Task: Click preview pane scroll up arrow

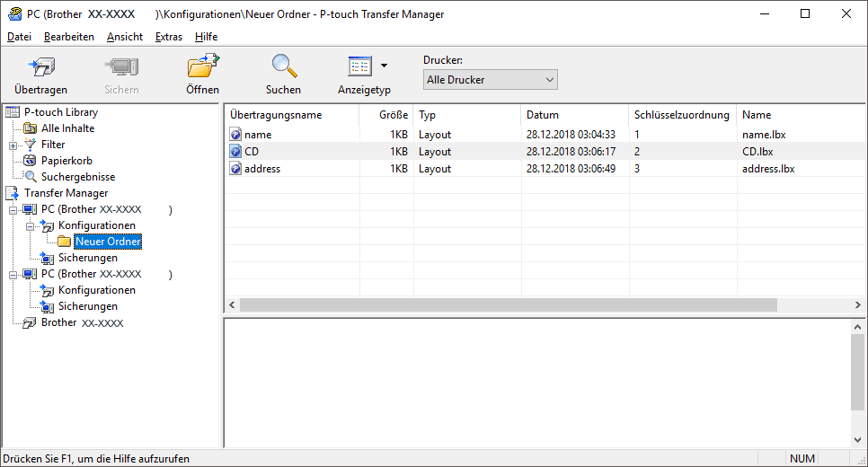Action: 857,327
